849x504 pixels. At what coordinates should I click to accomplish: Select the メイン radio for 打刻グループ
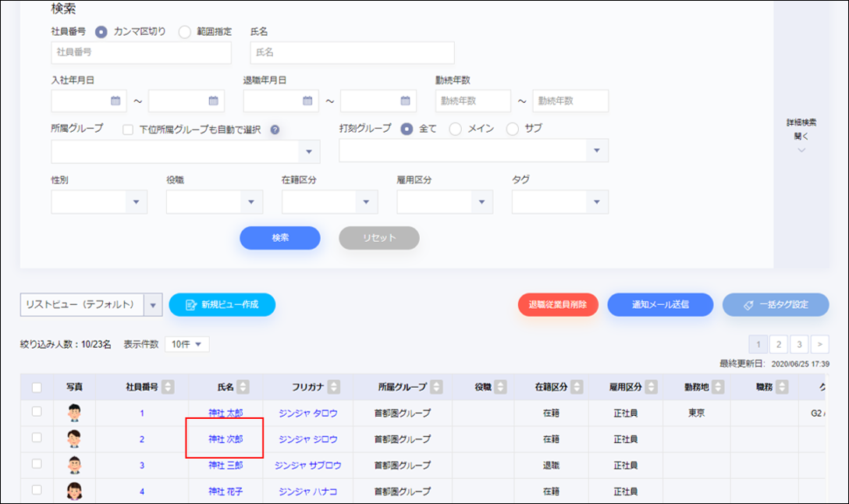[x=456, y=129]
